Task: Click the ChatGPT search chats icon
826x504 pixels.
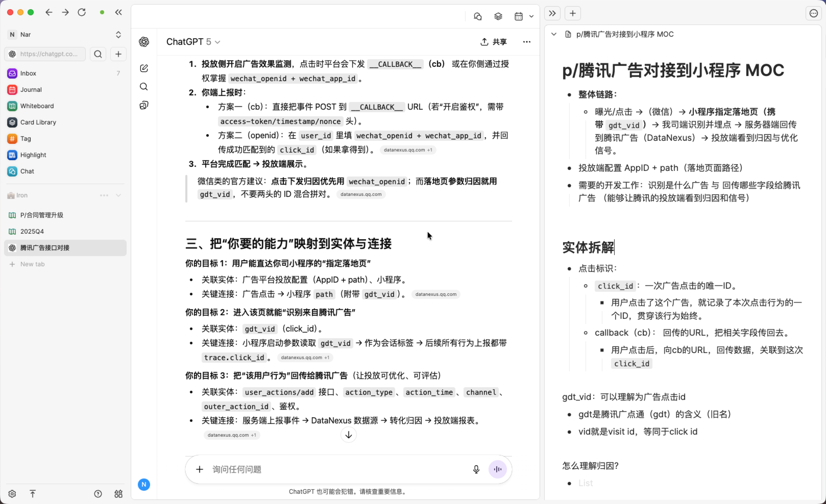Action: [144, 87]
